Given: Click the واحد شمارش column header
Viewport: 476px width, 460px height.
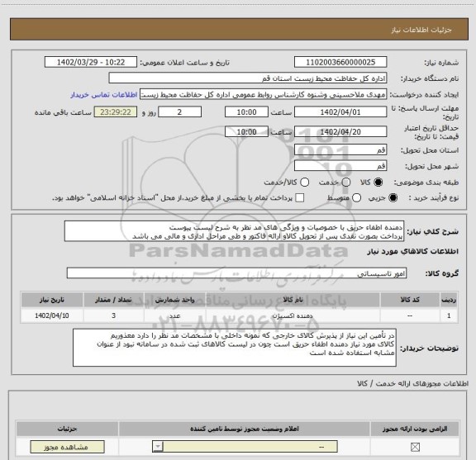Looking at the screenshot, I should click(x=175, y=300).
